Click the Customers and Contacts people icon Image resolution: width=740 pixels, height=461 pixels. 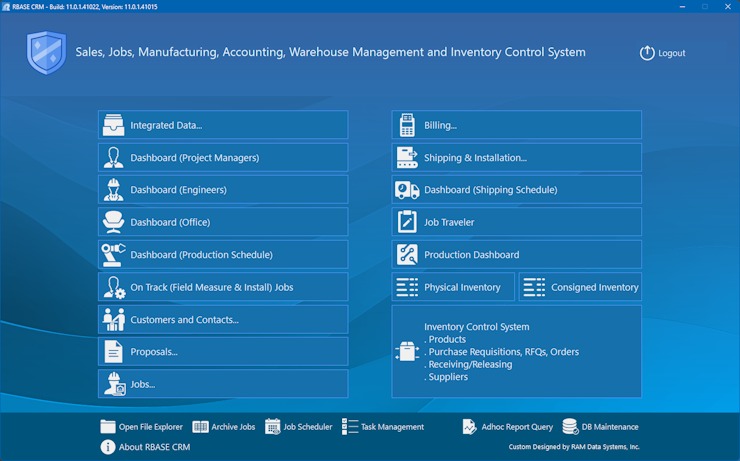coord(113,319)
